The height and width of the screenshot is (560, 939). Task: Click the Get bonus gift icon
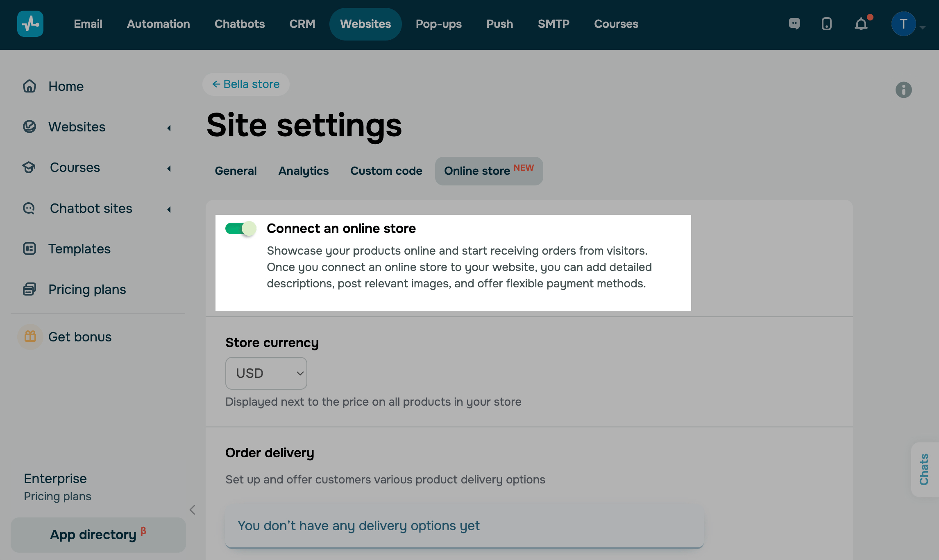coord(30,336)
